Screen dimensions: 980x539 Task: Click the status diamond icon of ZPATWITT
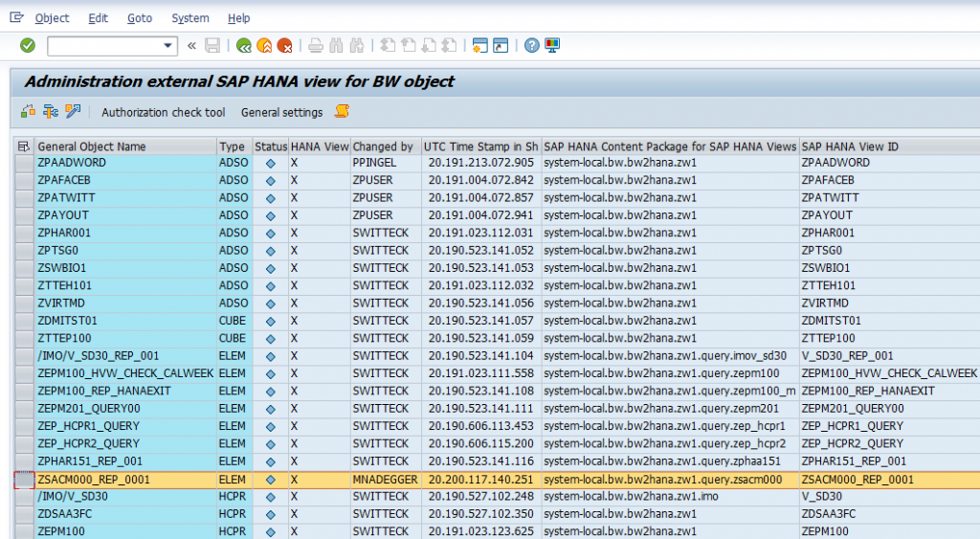coord(271,198)
